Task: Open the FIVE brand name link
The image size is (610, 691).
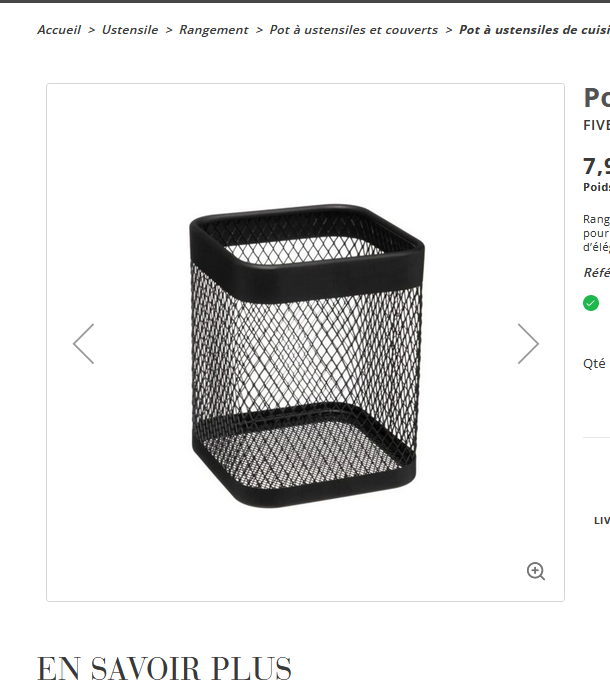Action: coord(596,125)
